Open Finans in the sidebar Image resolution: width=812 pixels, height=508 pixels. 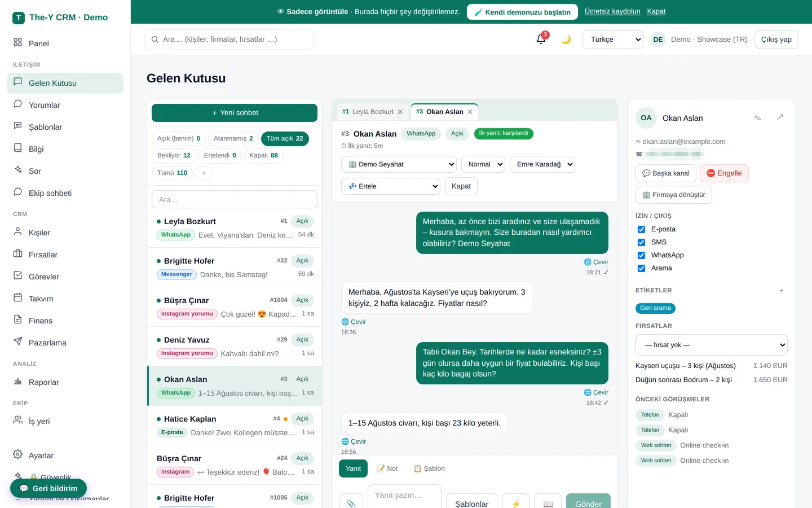65,321
